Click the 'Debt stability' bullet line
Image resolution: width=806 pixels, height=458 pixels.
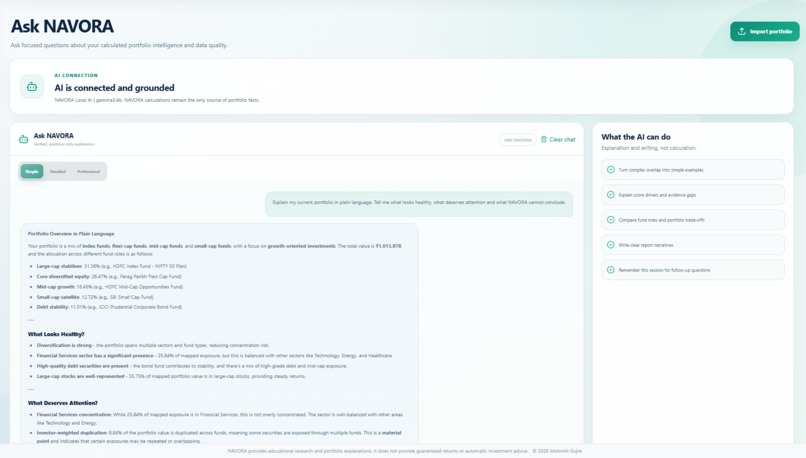[109, 307]
